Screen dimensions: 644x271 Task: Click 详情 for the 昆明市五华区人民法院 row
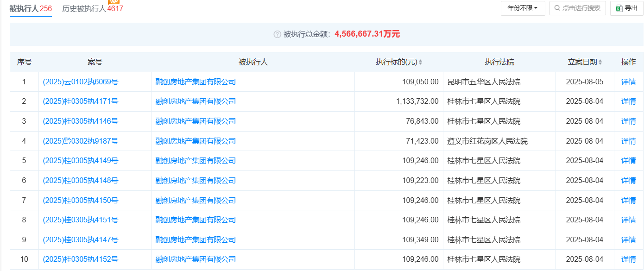click(628, 82)
